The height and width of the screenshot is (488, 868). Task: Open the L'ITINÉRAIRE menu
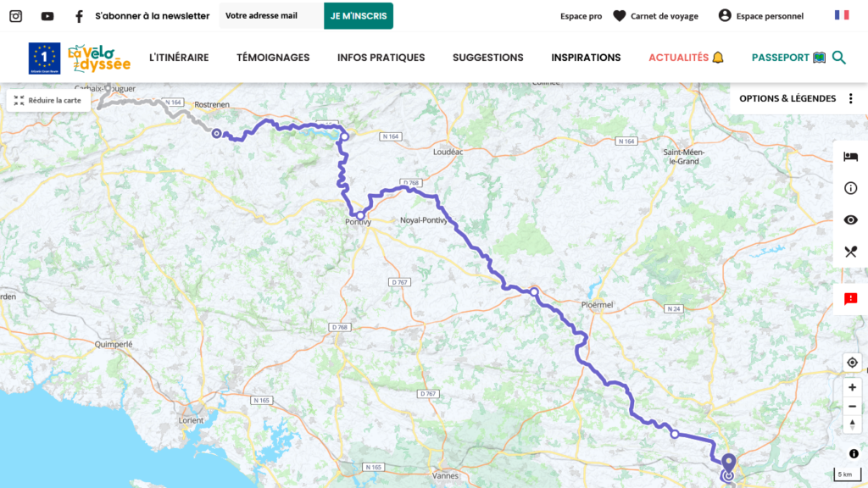coord(179,58)
